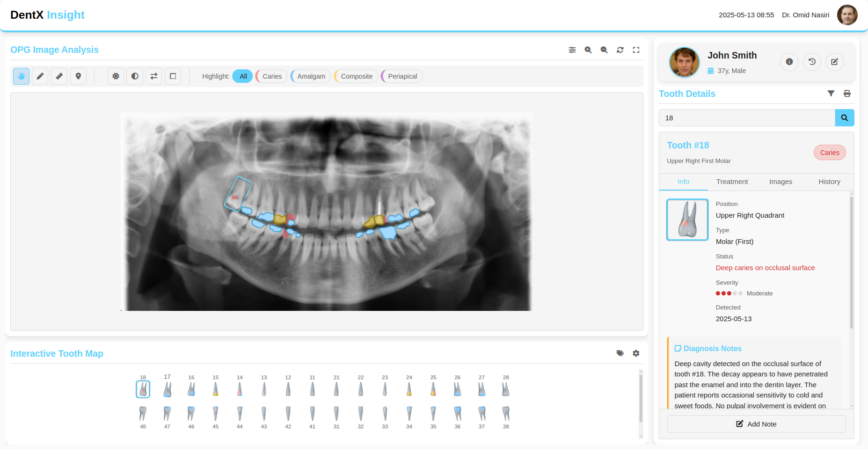Screen dimensions: 868x449
Task: Select the pencil annotation tool
Action: click(x=40, y=76)
